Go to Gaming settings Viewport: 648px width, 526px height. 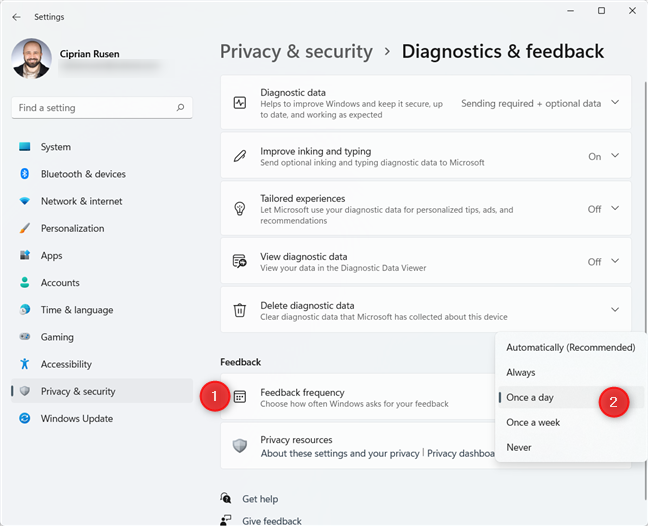[102, 337]
